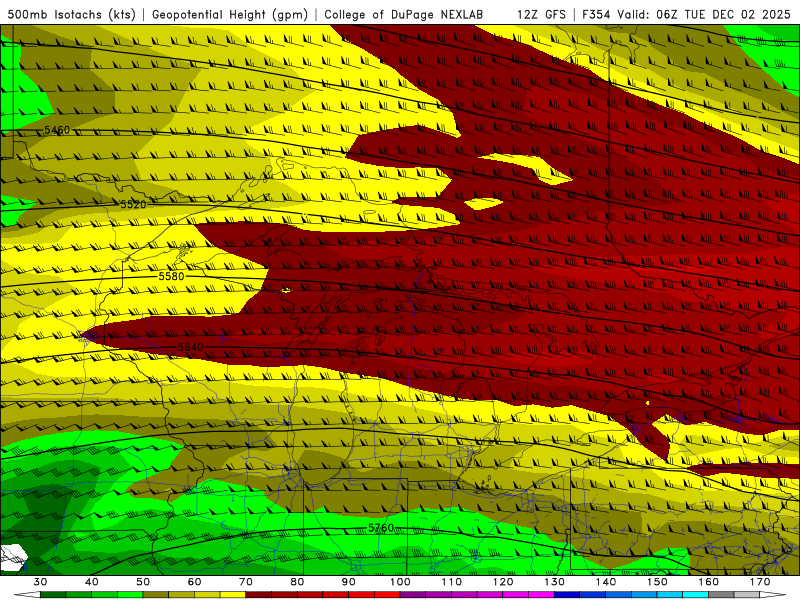Click the 70 value on the color scale
This screenshot has width=800, height=600.
246,582
